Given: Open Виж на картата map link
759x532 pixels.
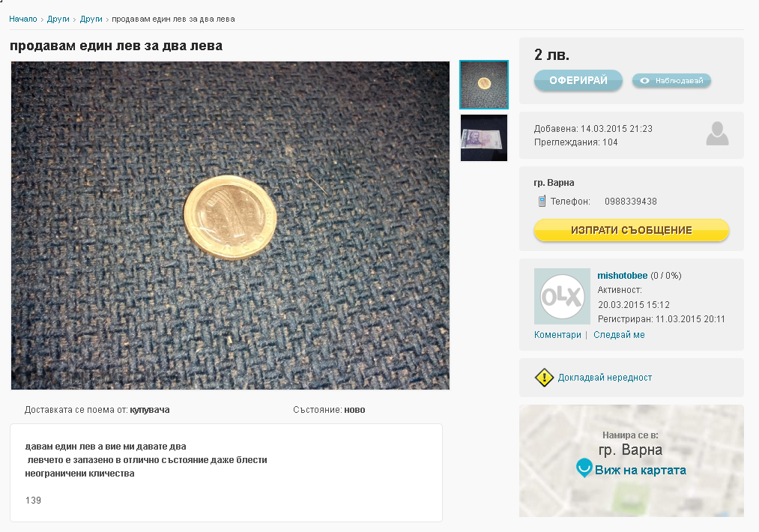Looking at the screenshot, I should pos(641,470).
